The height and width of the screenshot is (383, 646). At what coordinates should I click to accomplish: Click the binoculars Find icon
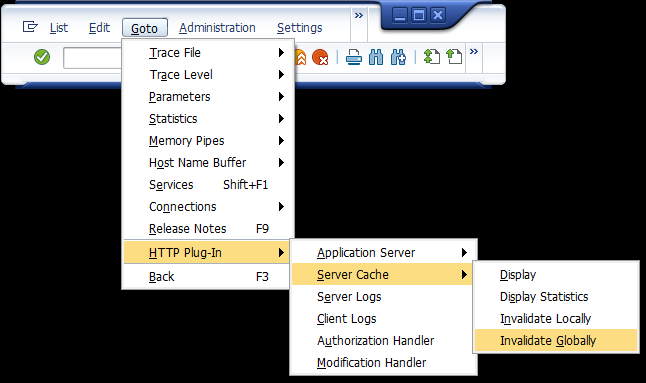click(376, 57)
